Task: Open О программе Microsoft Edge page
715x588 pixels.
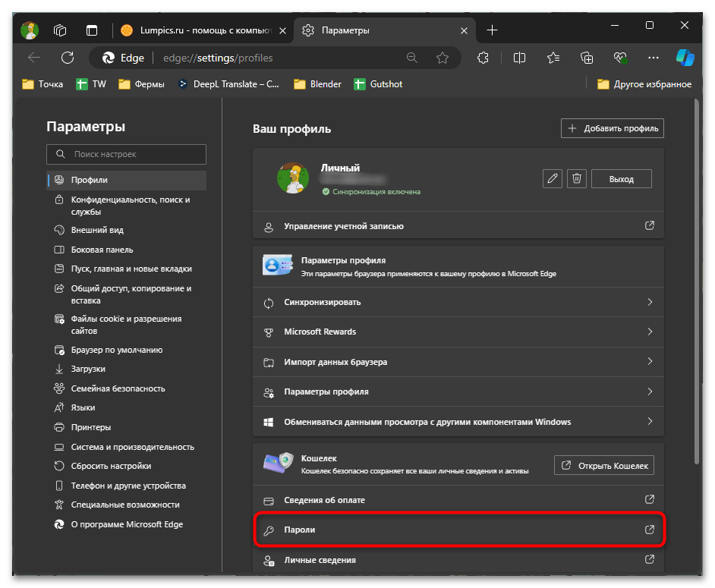Action: click(127, 524)
